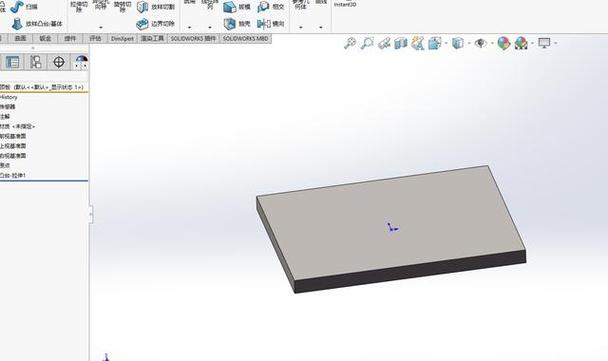The width and height of the screenshot is (608, 361).
Task: Click the blue origin marker on the model
Action: pyautogui.click(x=392, y=228)
